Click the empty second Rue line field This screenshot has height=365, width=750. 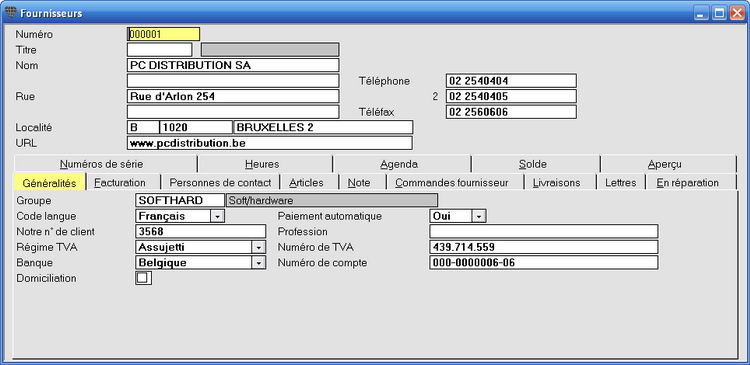[233, 111]
